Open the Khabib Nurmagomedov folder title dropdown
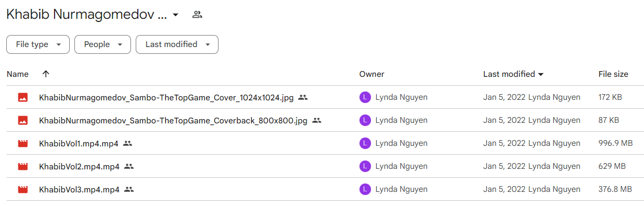The image size is (644, 206). pos(176,15)
